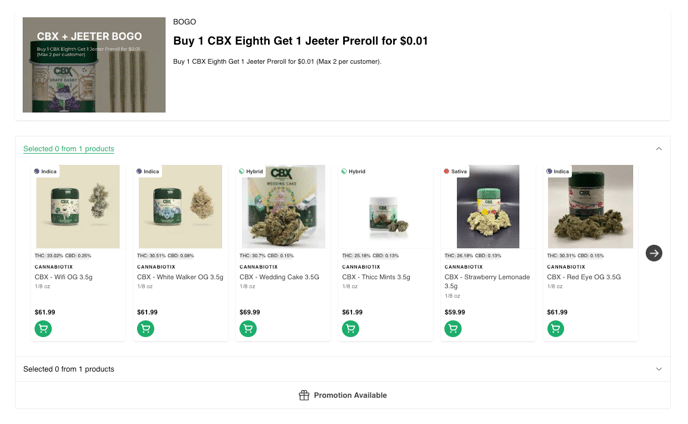Viewport: 688px width, 424px height.
Task: Add CBX - Wifi OG 3.5g to cart
Action: pyautogui.click(x=43, y=328)
